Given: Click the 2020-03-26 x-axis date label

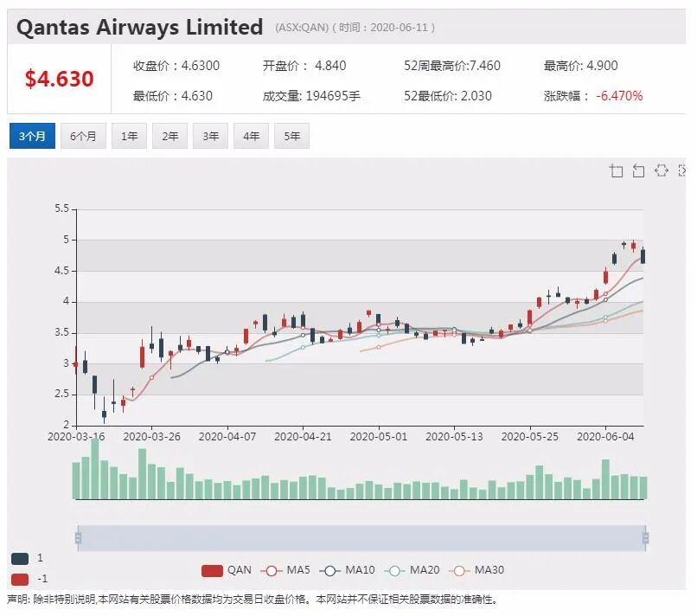Looking at the screenshot, I should (151, 437).
